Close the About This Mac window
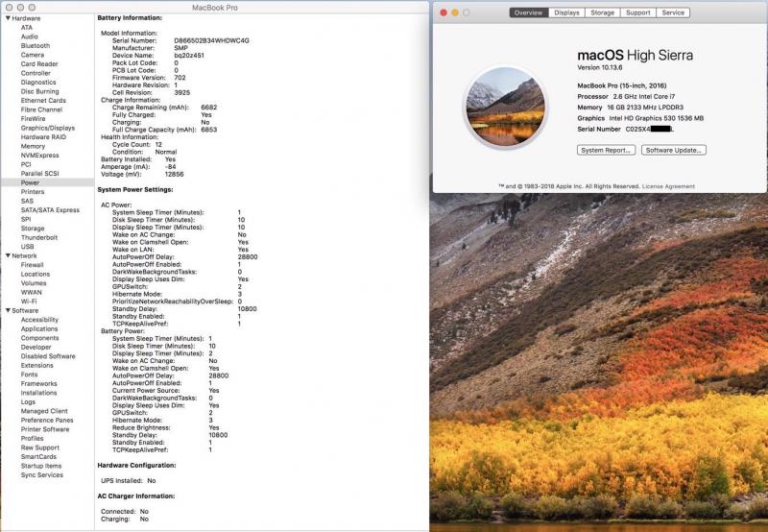Viewport: 768px width, 532px height. tap(442, 12)
